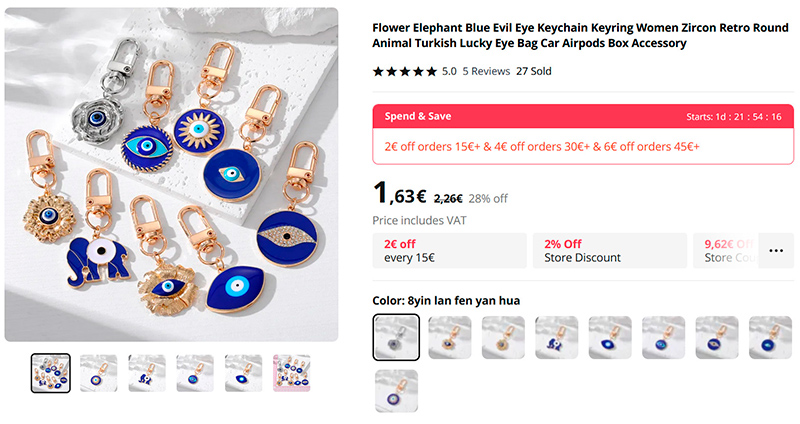
Task: Open the Spend & Save promotion banner
Action: pyautogui.click(x=583, y=134)
